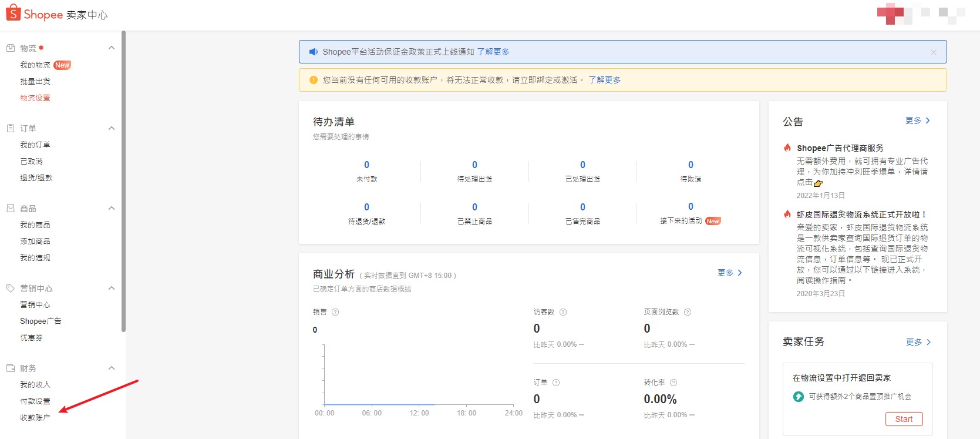This screenshot has width=980, height=439.
Task: Open 更多 in 商业分析 panel
Action: [x=730, y=273]
